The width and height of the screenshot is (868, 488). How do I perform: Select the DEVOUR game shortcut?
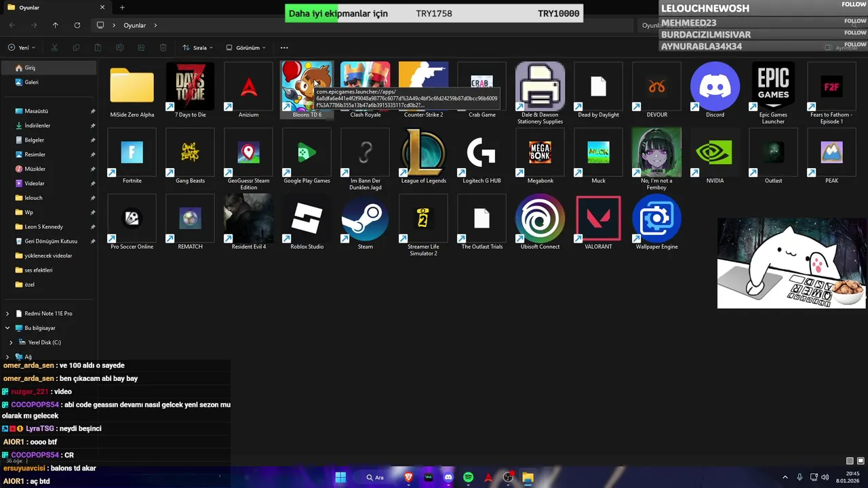656,90
